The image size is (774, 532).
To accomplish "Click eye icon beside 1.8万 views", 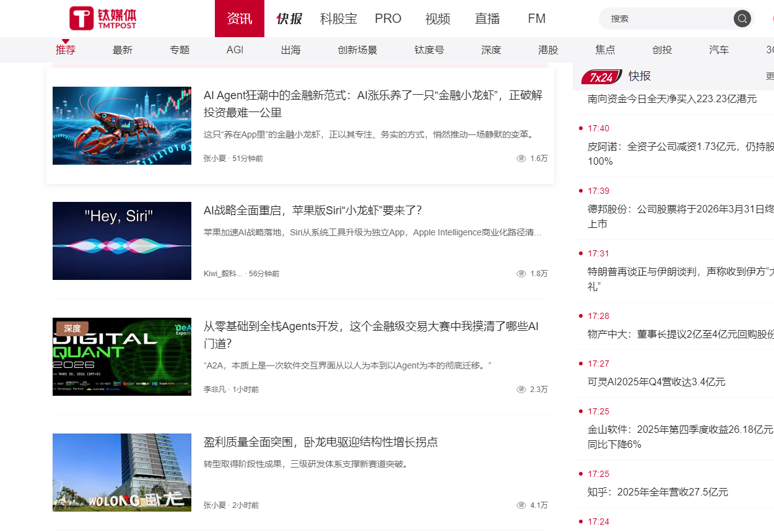I will [x=521, y=274].
